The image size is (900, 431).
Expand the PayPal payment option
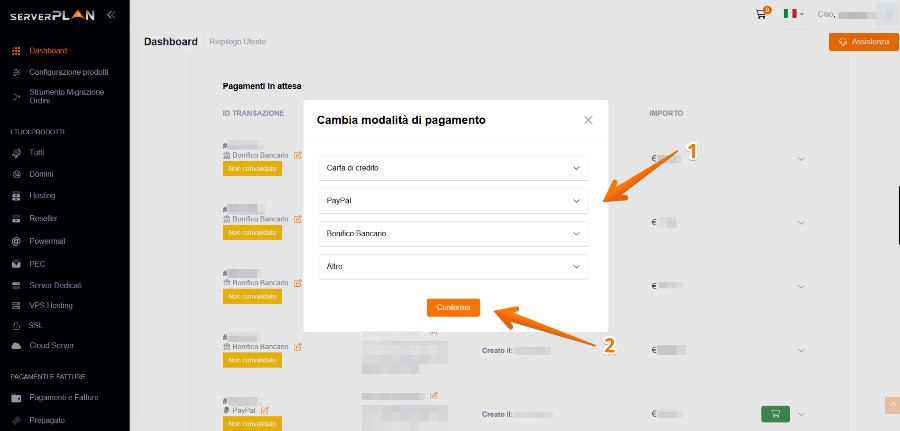[453, 201]
